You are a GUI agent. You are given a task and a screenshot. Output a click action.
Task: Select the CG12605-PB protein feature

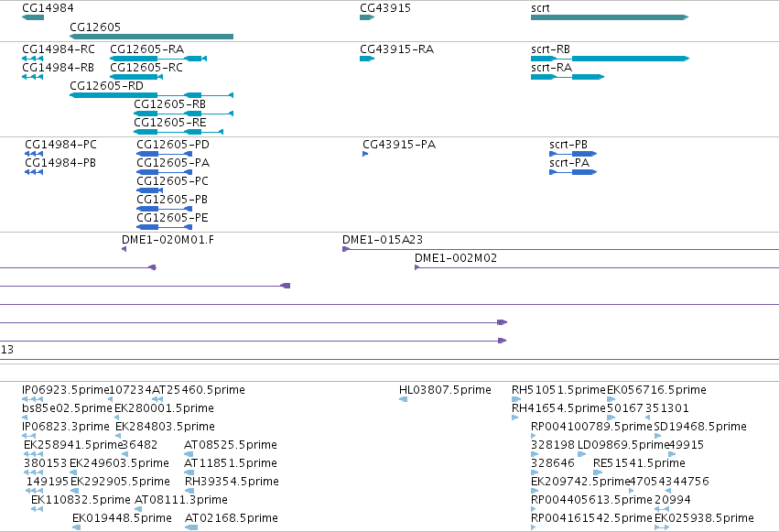165,209
